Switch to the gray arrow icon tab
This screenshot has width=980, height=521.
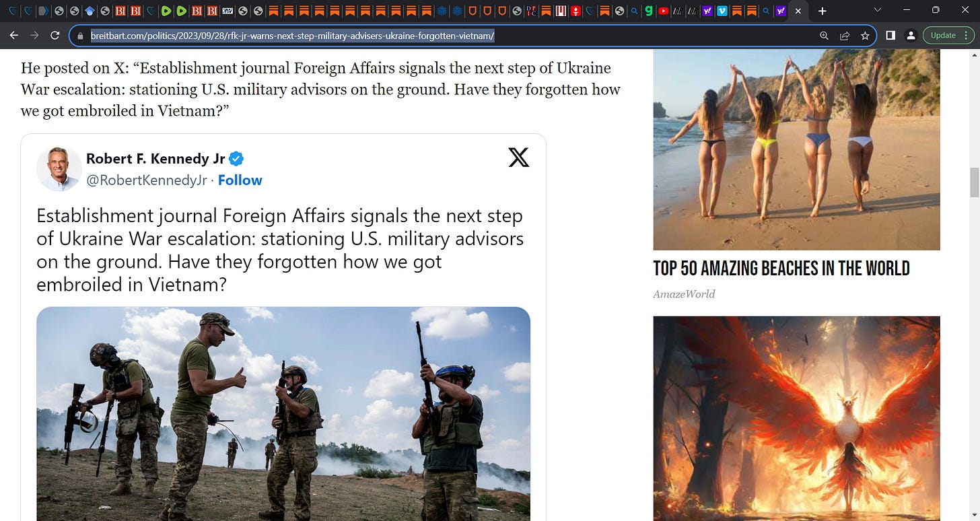(x=43, y=11)
